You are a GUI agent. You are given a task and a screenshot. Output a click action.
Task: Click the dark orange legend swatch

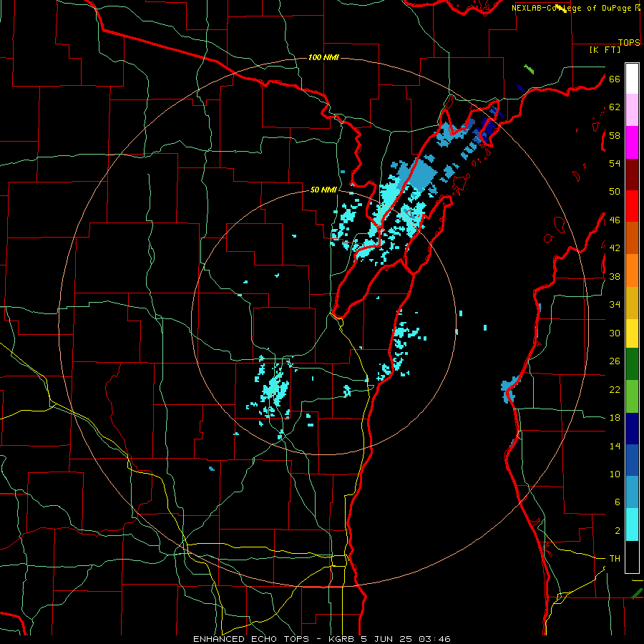click(632, 238)
